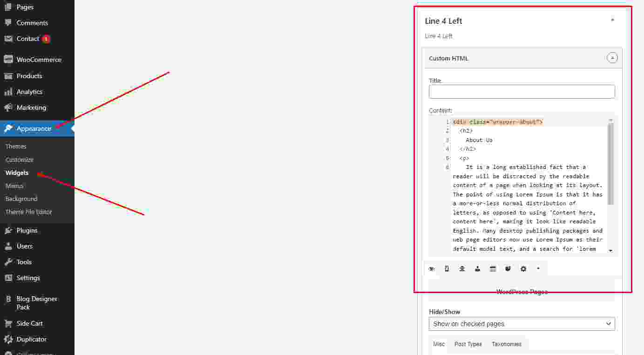This screenshot has height=355, width=644.
Task: Open the Plugins menu
Action: coord(27,230)
